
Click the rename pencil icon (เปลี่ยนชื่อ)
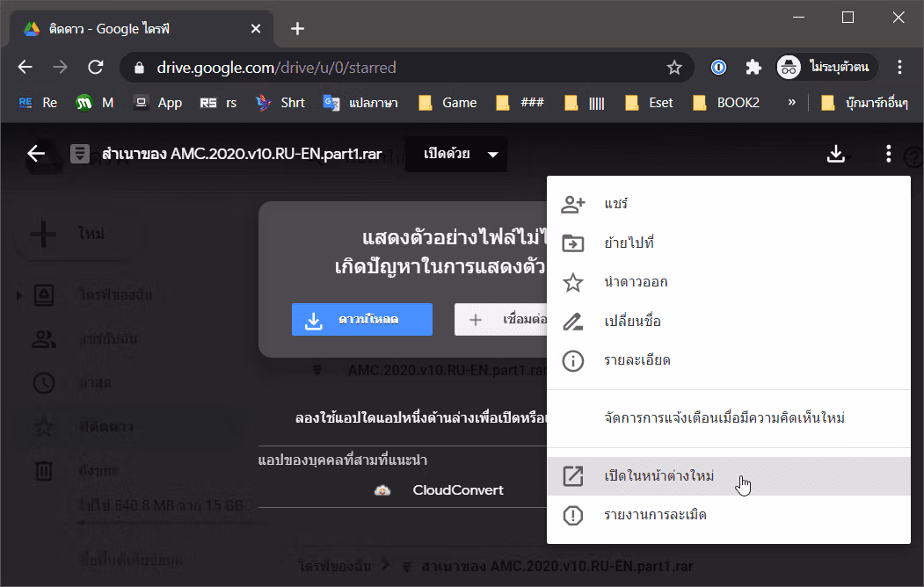[x=573, y=322]
